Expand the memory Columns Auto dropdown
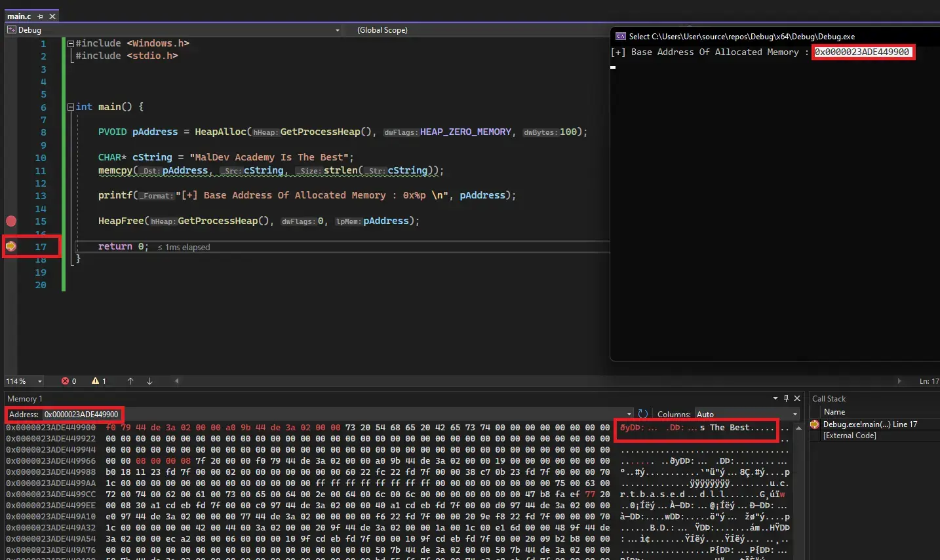 [794, 415]
